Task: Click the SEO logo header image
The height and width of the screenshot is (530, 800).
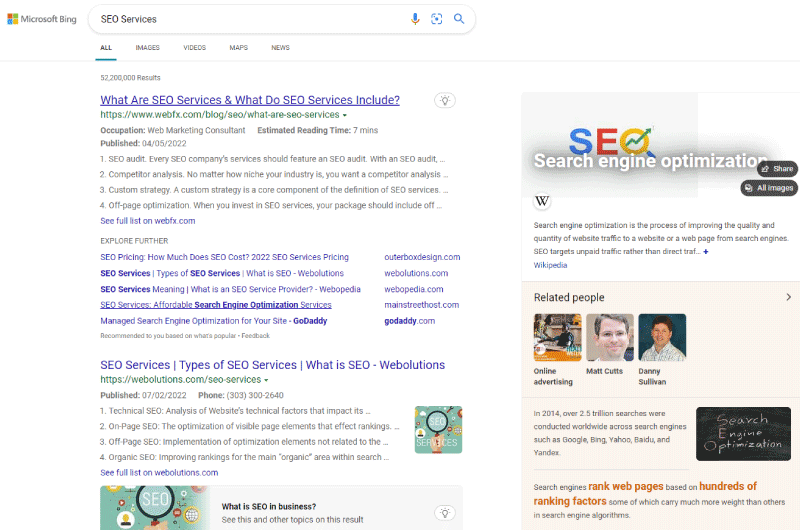Action: (612, 140)
